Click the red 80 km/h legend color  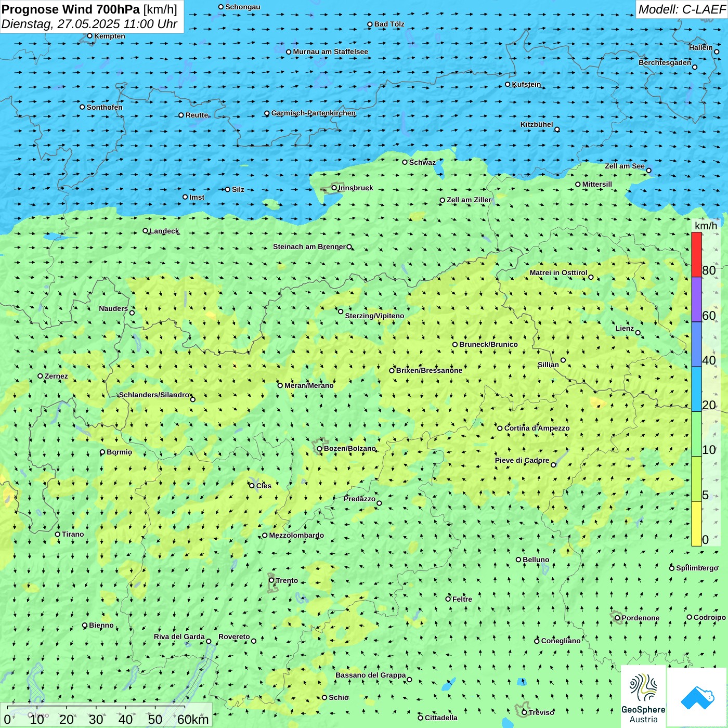[696, 254]
